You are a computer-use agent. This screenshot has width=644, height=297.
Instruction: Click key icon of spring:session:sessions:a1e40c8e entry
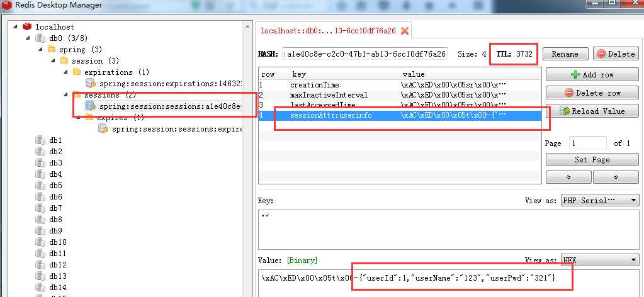tap(91, 106)
